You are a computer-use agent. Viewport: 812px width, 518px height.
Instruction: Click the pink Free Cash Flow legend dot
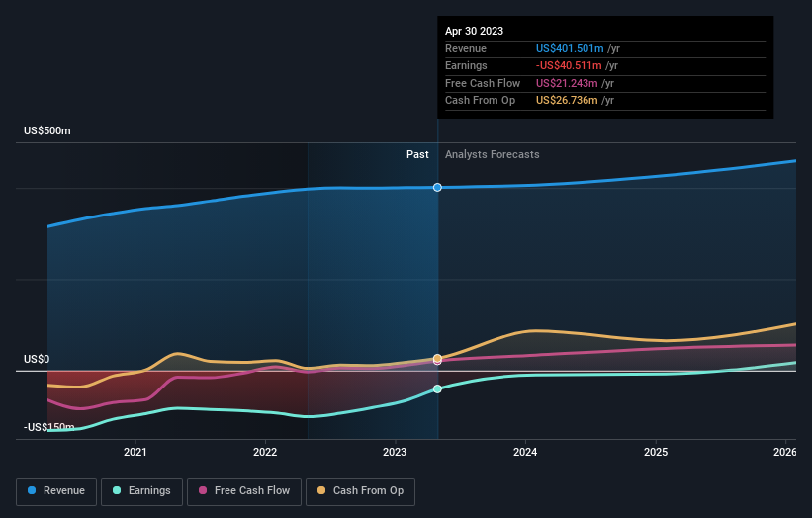203,490
